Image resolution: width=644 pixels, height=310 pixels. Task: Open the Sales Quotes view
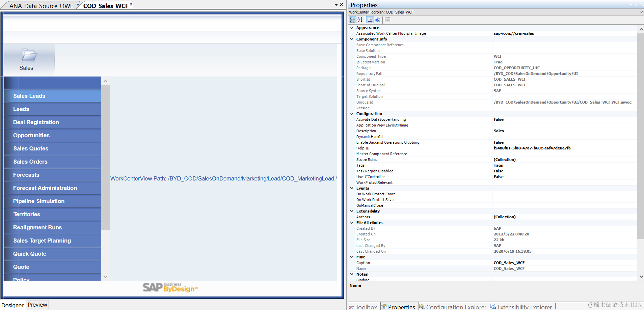click(x=52, y=149)
